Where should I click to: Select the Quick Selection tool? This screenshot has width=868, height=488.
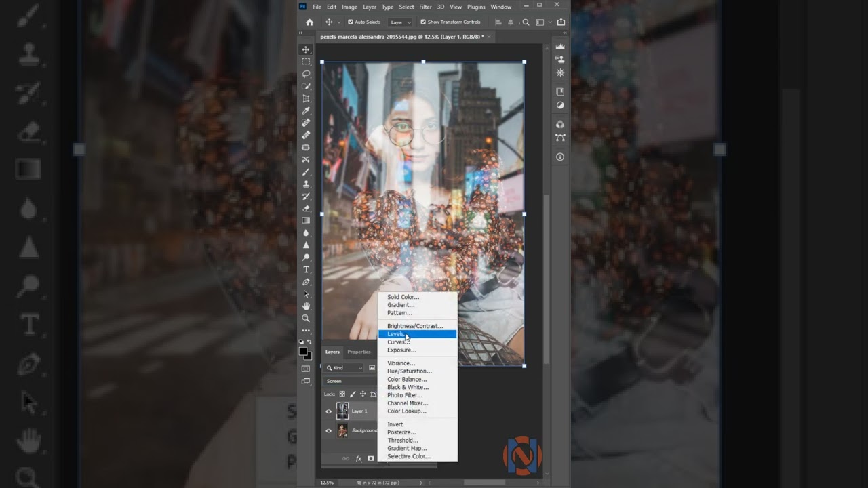tap(306, 86)
